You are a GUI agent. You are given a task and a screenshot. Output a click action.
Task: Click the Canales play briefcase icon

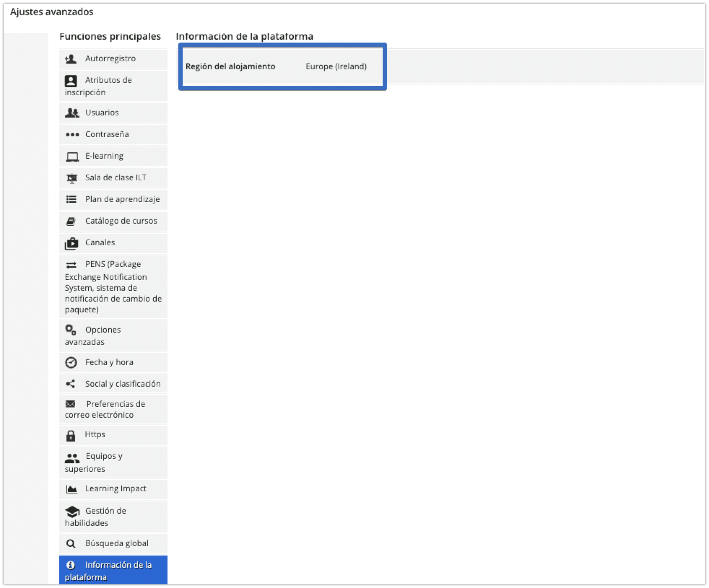71,243
